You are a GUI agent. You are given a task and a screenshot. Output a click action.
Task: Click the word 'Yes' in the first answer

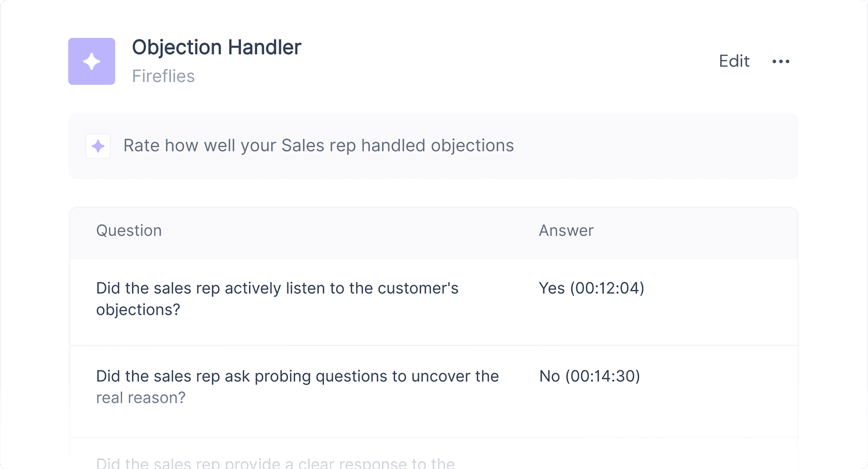(552, 288)
